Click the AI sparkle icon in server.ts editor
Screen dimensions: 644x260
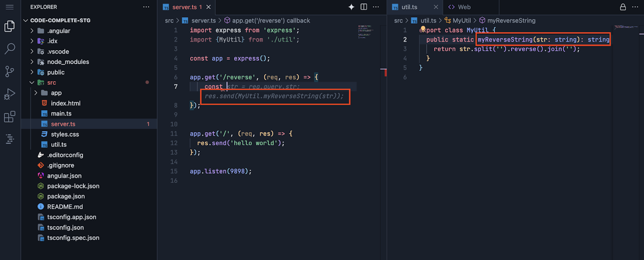(x=351, y=7)
